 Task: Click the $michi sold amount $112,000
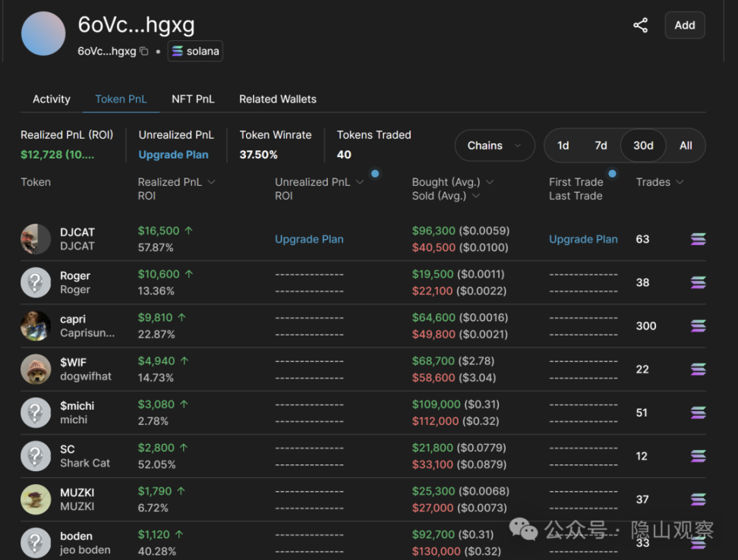point(435,421)
